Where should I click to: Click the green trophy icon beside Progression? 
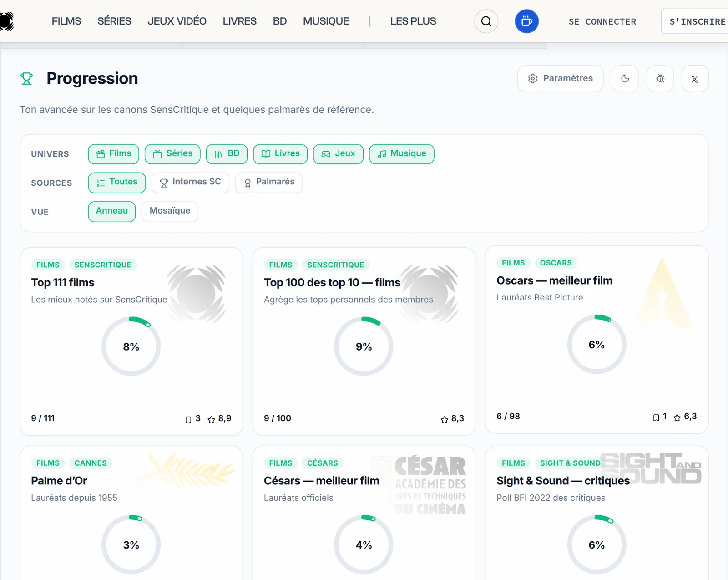(x=27, y=79)
